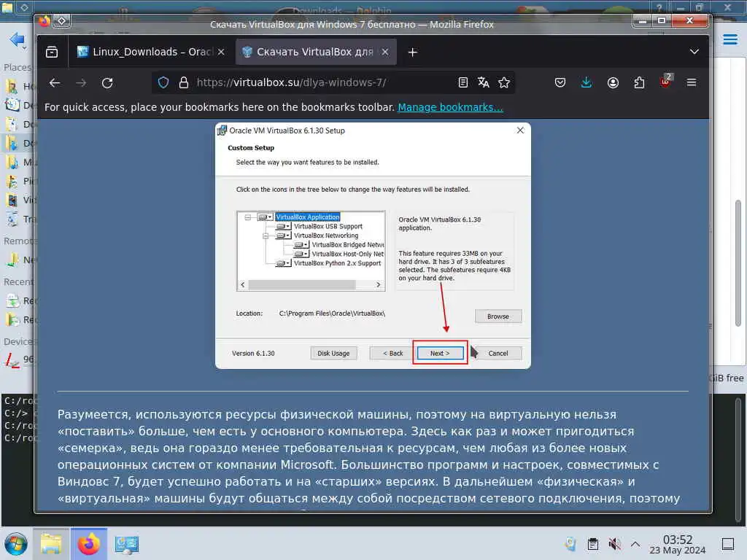This screenshot has height=560, width=747.
Task: Switch to Firefox on the taskbar
Action: tap(88, 544)
